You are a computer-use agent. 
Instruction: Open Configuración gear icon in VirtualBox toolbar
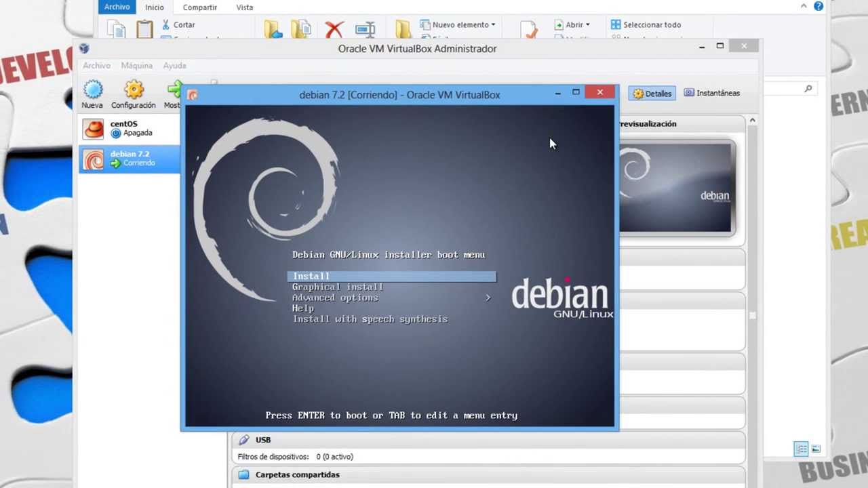[x=134, y=89]
